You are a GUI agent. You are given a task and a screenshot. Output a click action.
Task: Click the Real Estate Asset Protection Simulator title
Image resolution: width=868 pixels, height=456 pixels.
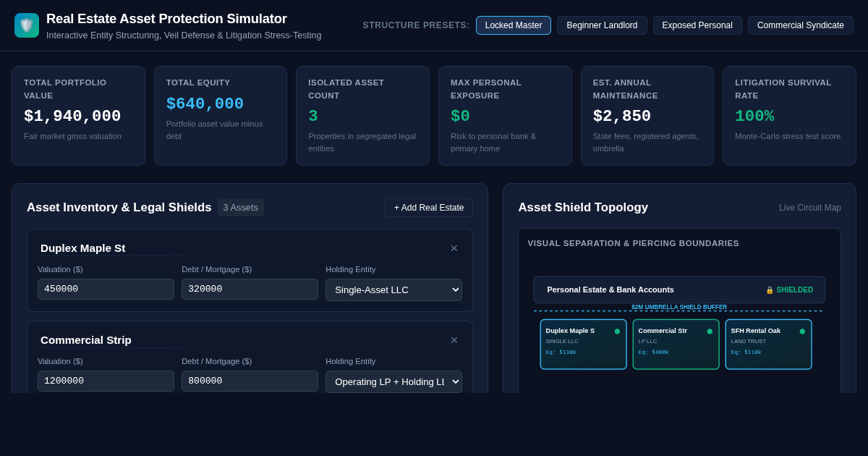coord(166,19)
